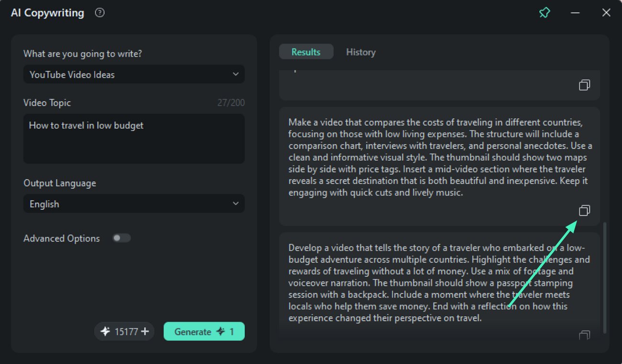
Task: Toggle Advanced Options switch
Action: 122,238
